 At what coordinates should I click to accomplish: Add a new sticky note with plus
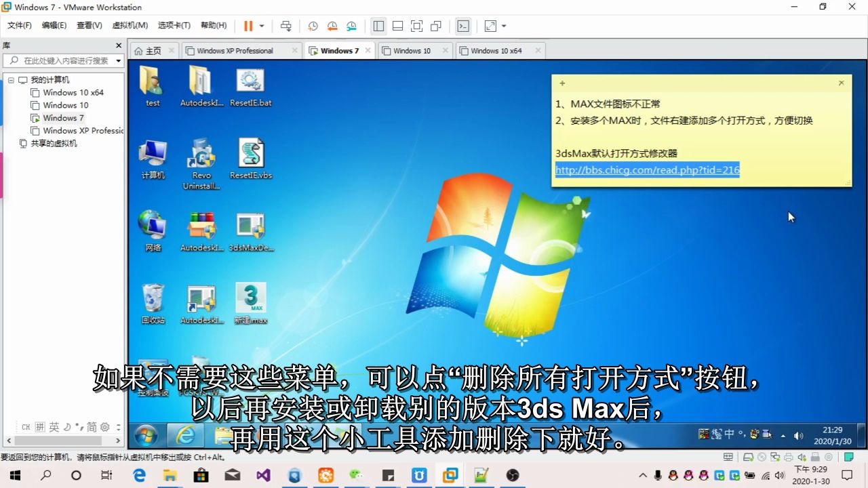coord(562,83)
